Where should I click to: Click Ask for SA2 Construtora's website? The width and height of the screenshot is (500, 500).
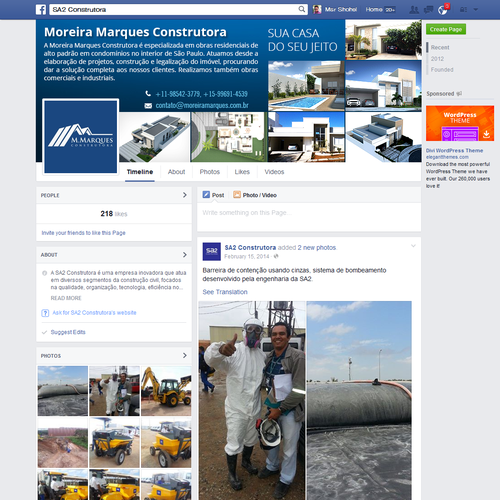click(x=94, y=313)
